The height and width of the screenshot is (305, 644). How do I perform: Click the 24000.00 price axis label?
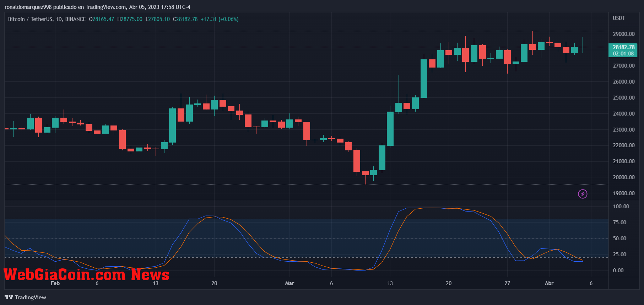[x=624, y=114]
